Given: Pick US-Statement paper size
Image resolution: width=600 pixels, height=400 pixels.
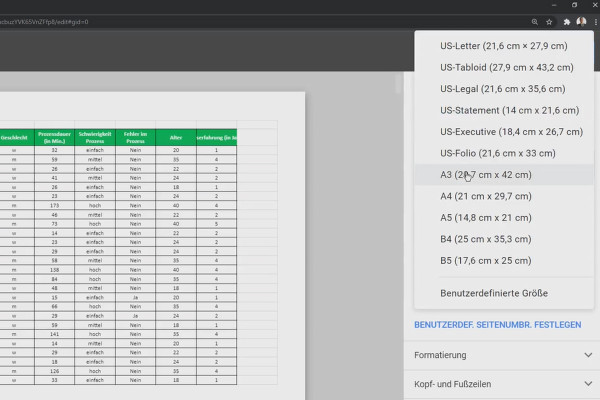Looking at the screenshot, I should [x=504, y=110].
